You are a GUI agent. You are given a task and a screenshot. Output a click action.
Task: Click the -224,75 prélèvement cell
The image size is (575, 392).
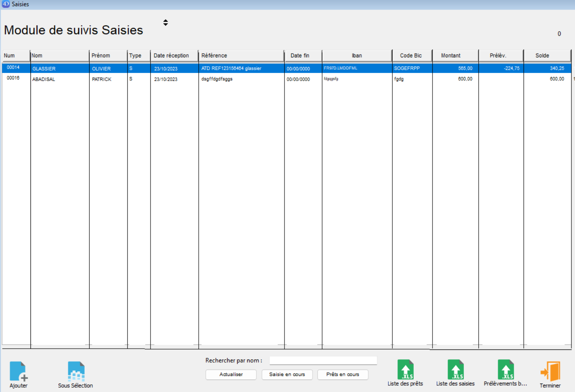pyautogui.click(x=512, y=68)
